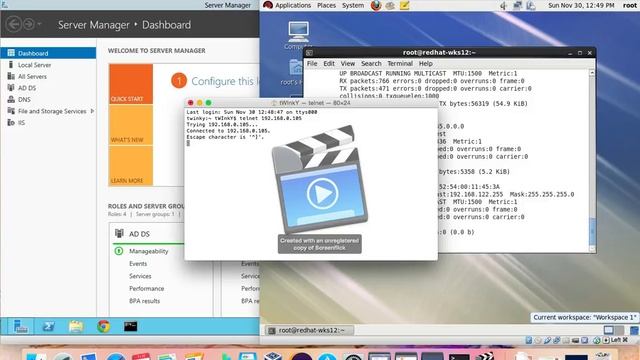Open Manageability in the AD DS tile
Screen dimensions: 640x360
tap(149, 251)
